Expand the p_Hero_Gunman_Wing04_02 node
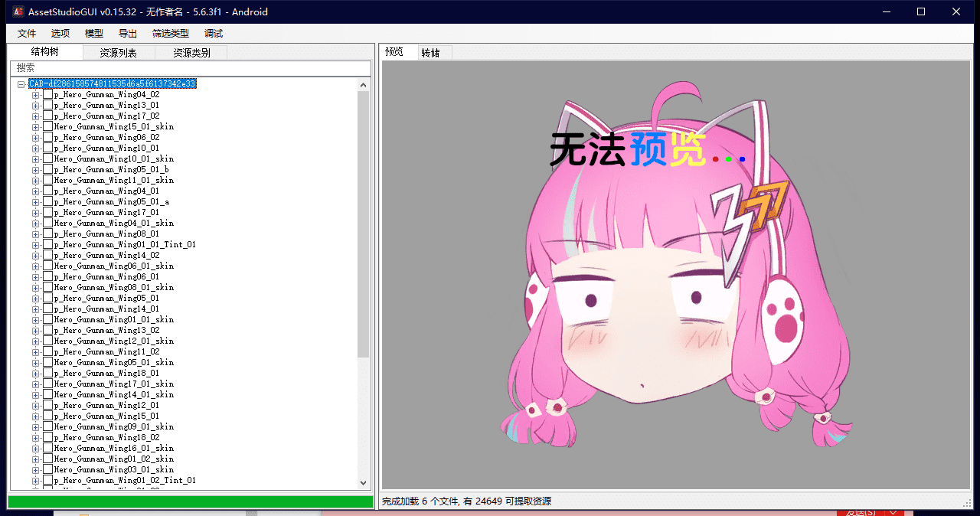 [x=35, y=95]
